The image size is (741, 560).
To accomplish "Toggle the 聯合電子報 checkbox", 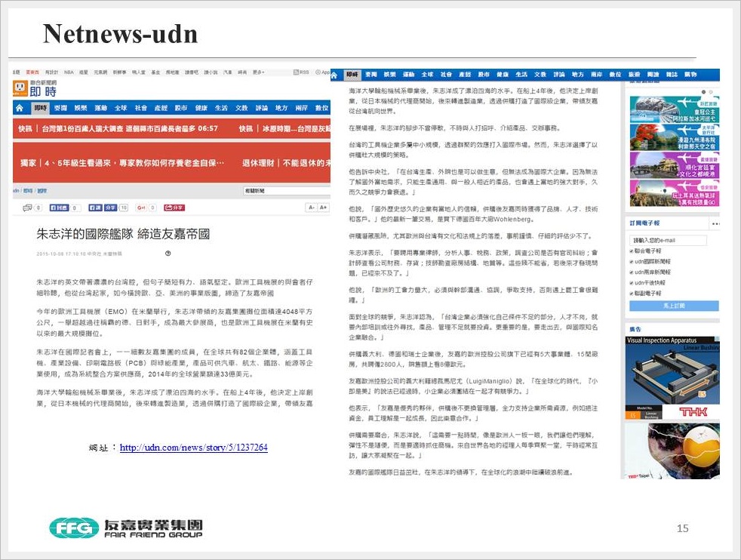I will coord(631,251).
